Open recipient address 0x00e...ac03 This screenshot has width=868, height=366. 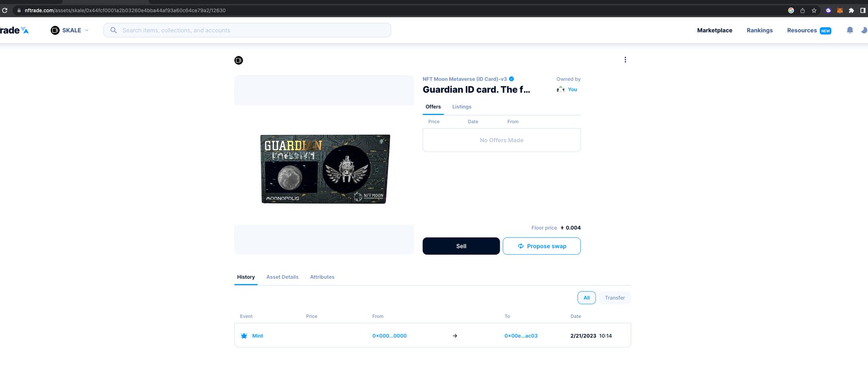click(x=521, y=335)
